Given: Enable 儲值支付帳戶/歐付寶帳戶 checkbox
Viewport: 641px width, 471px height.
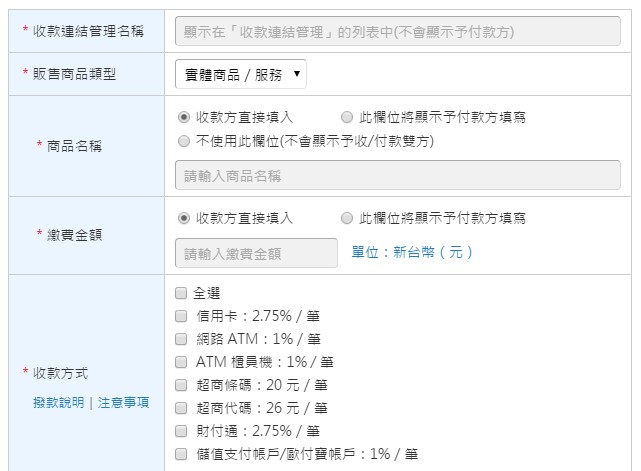Looking at the screenshot, I should pos(181,454).
